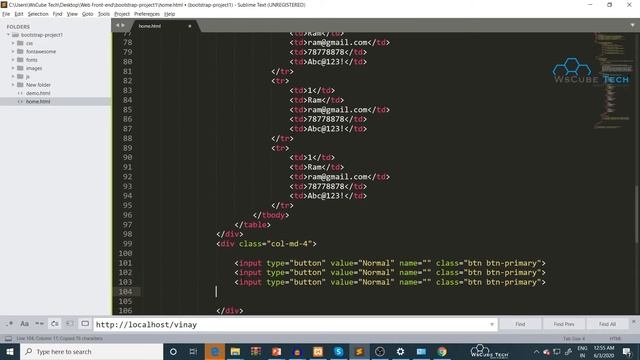
Task: Toggle whole word matching option
Action: pyautogui.click(x=40, y=324)
